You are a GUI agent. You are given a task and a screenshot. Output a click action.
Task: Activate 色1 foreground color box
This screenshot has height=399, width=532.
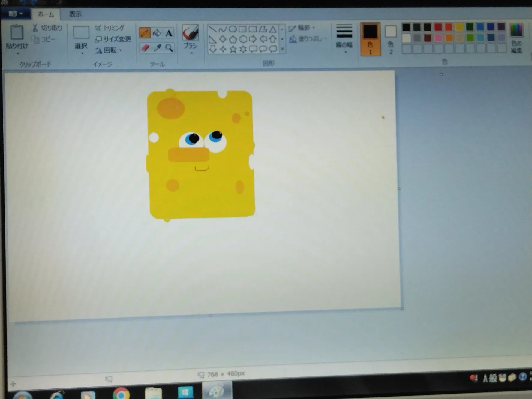pos(370,39)
